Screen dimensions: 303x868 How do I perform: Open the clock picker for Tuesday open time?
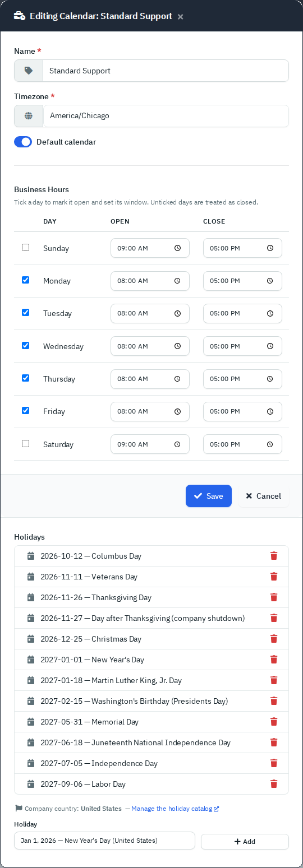tap(177, 313)
